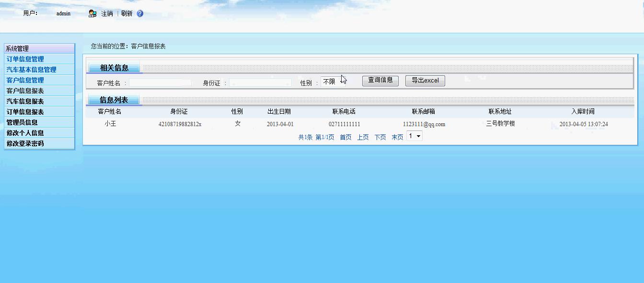Click the 出生日期 column header
644x283 pixels.
pyautogui.click(x=279, y=111)
